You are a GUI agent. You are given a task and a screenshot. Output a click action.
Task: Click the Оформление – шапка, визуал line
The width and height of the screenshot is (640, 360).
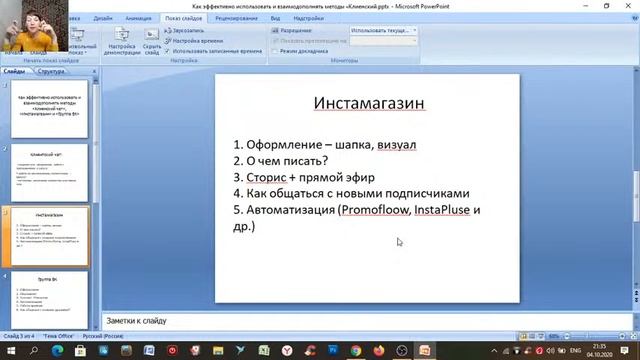click(324, 144)
